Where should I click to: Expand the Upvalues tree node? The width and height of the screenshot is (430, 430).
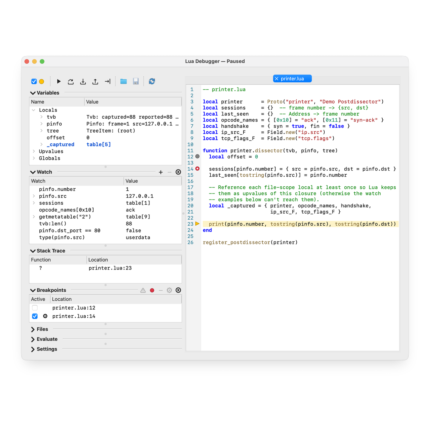(34, 151)
